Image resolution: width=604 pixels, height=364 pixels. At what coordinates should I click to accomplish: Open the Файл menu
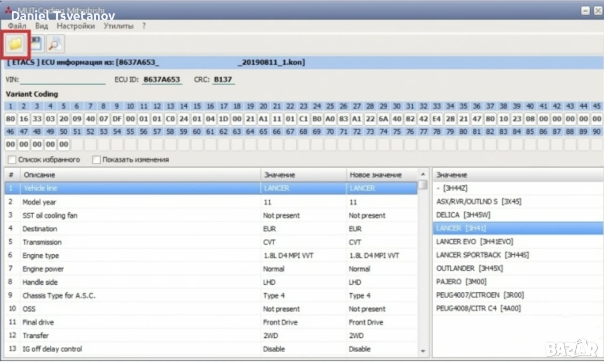tap(17, 26)
